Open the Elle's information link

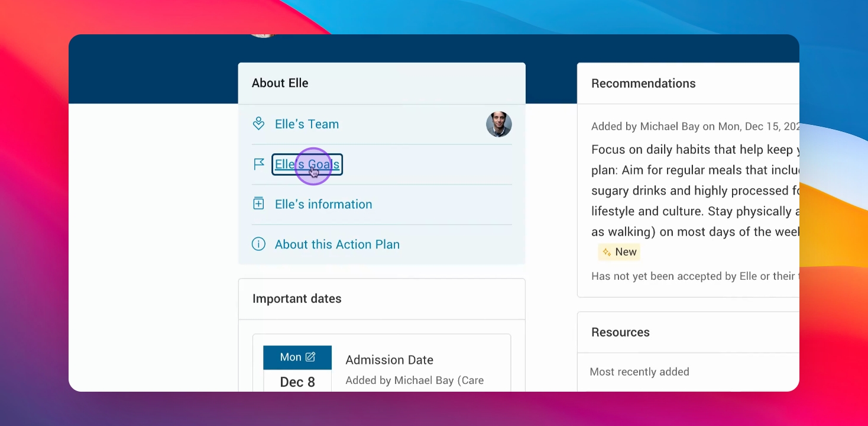tap(323, 204)
